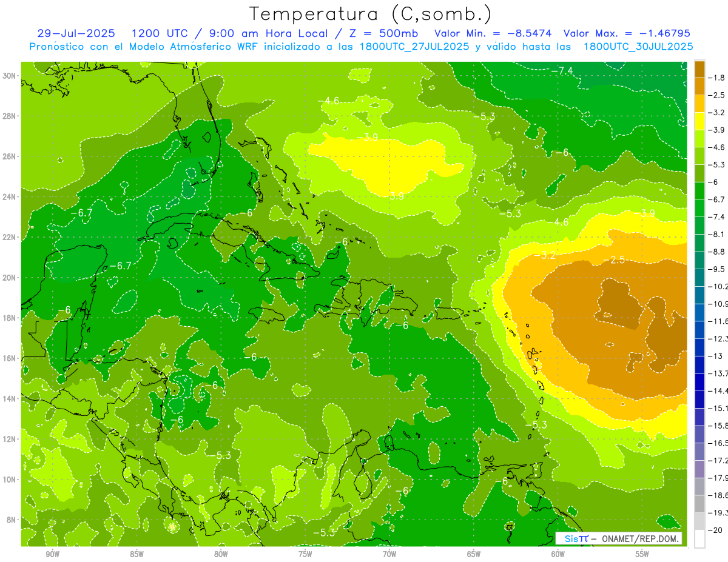Click the 'Valor Min. = -8.5474' readout

coord(493,33)
